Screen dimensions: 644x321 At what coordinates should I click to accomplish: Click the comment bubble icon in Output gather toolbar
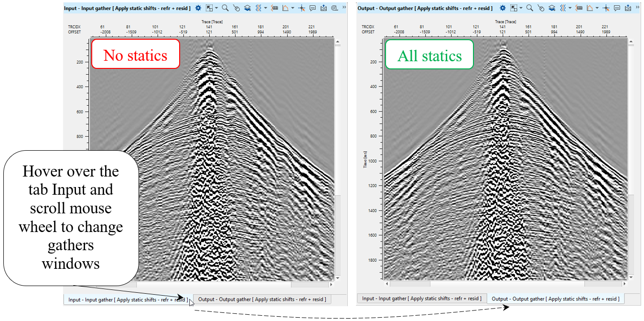coord(617,8)
